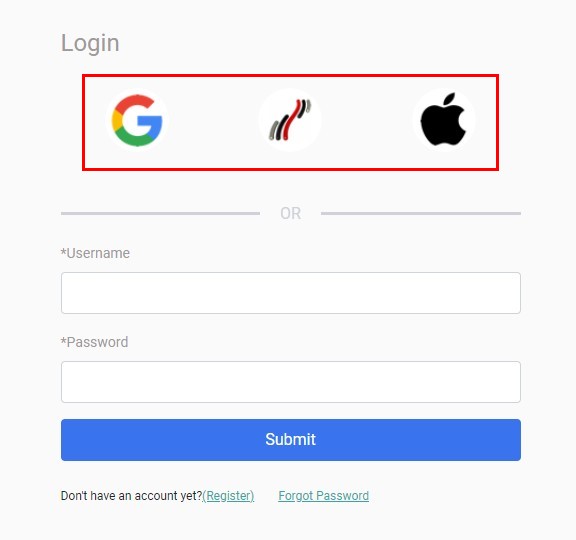Click the divider line left of OR
576x540 pixels.
[160, 213]
